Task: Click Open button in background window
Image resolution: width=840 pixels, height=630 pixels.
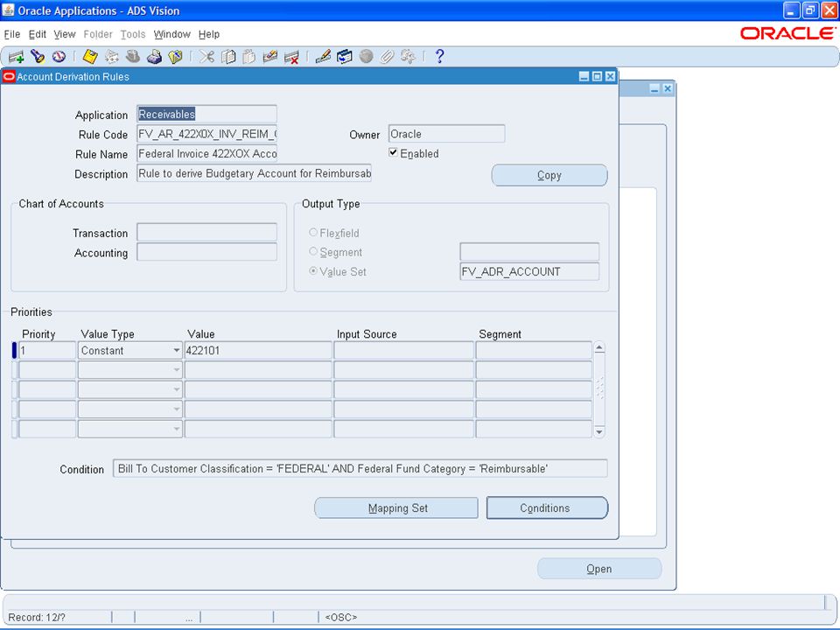Action: click(x=598, y=569)
